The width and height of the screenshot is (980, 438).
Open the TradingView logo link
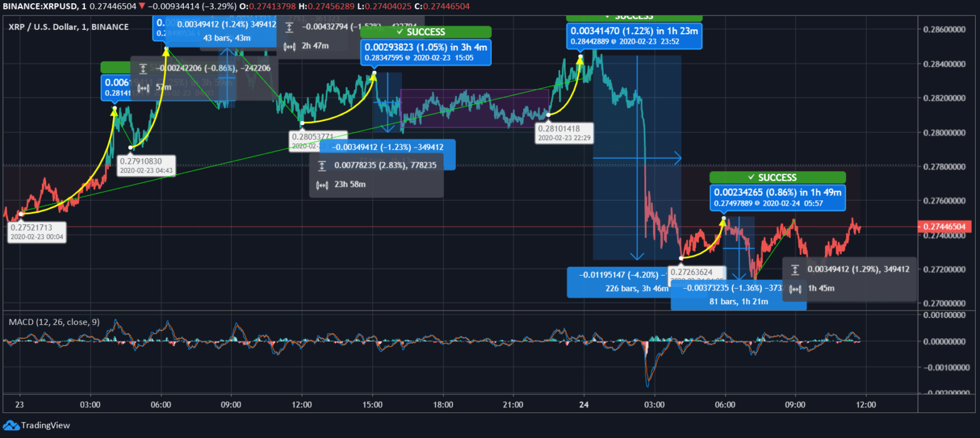tap(36, 426)
